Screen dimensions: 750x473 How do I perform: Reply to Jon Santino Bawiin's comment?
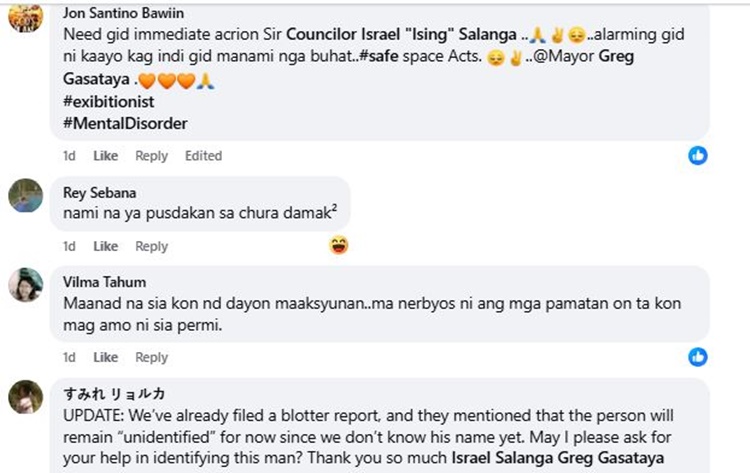[151, 156]
